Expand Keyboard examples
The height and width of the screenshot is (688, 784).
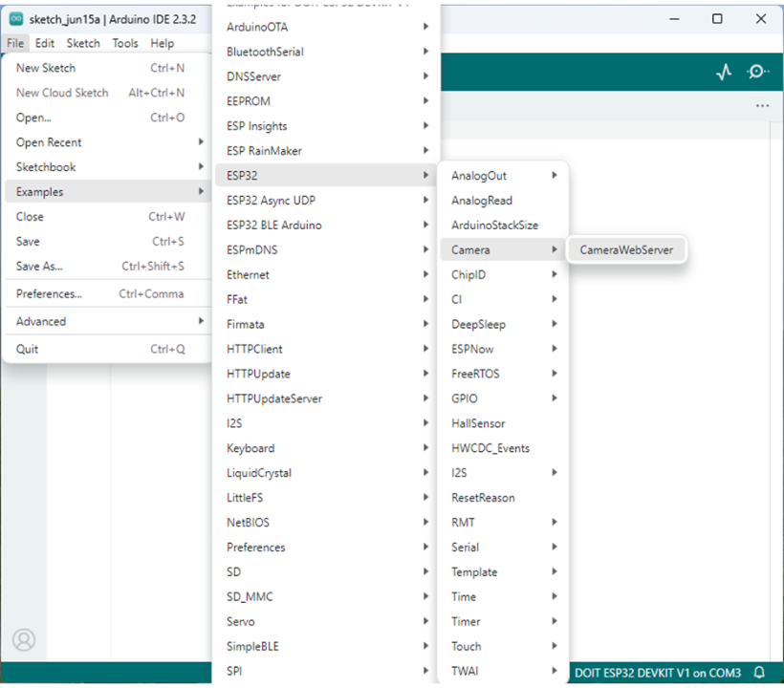[326, 448]
